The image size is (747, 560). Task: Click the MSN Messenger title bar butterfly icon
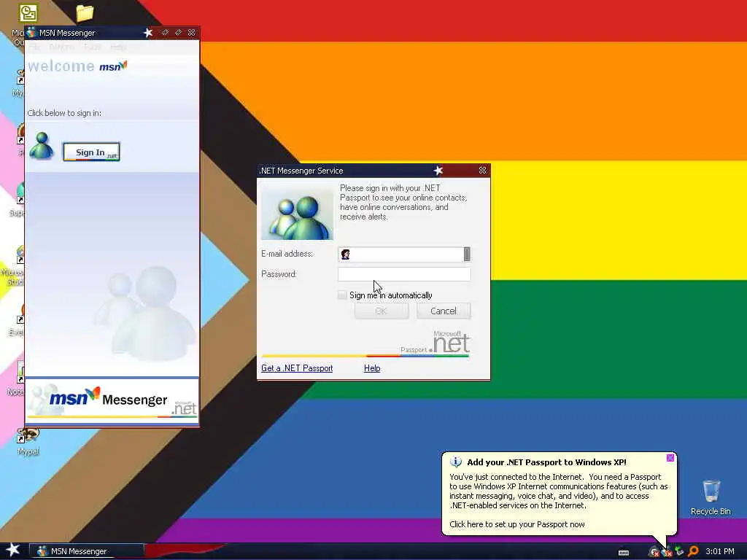tap(32, 32)
